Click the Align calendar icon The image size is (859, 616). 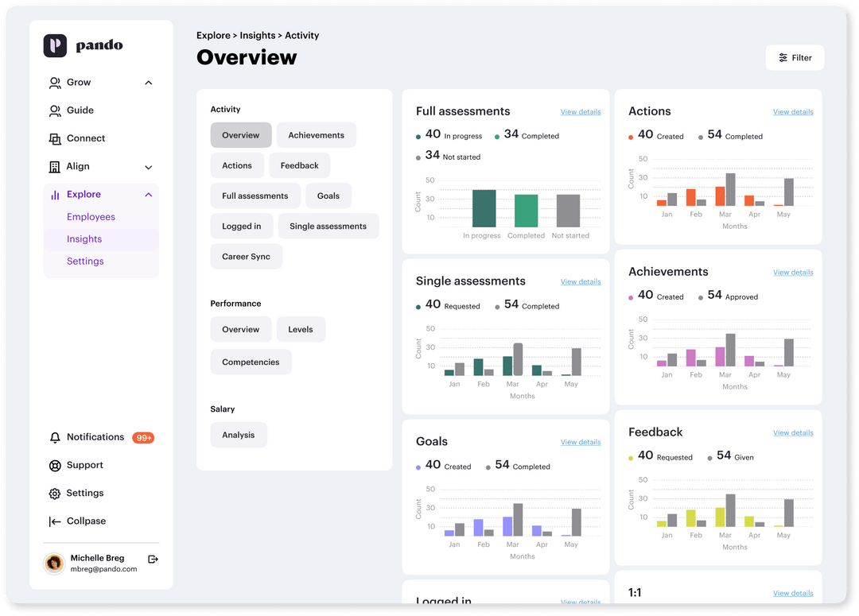54,166
